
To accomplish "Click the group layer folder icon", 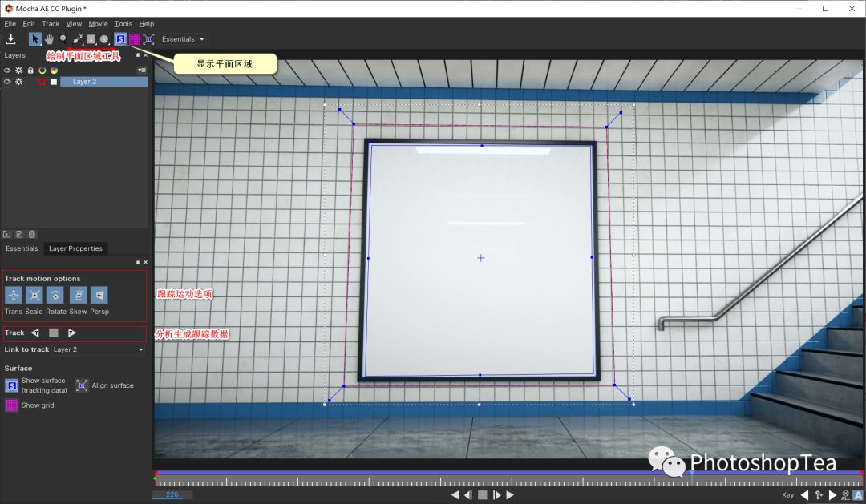I will tap(7, 234).
